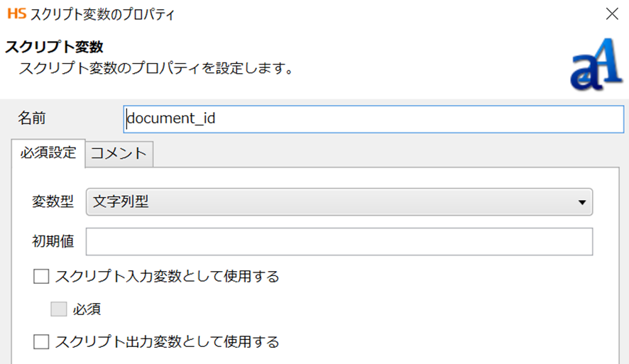The height and width of the screenshot is (364, 629).
Task: Click the 変数型 label text
Action: point(53,202)
